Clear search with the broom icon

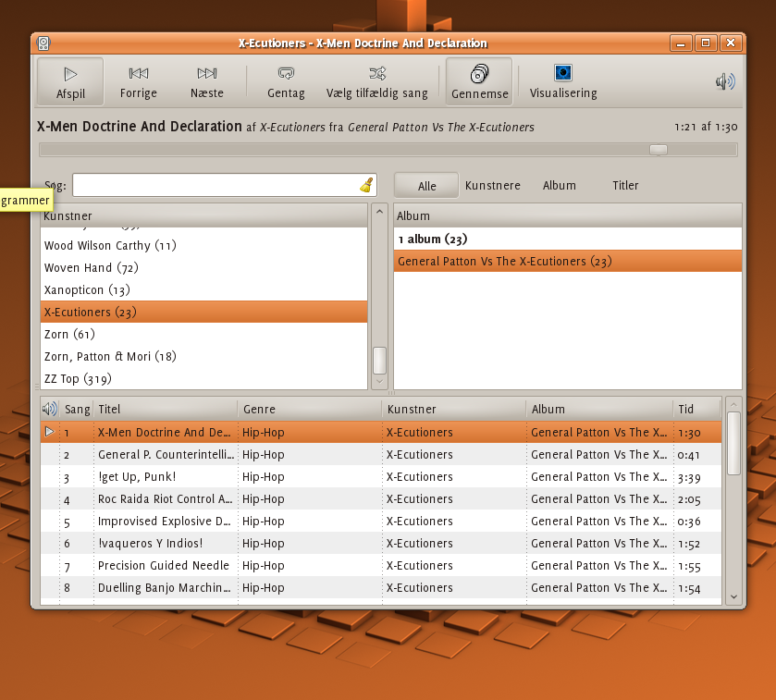[366, 185]
